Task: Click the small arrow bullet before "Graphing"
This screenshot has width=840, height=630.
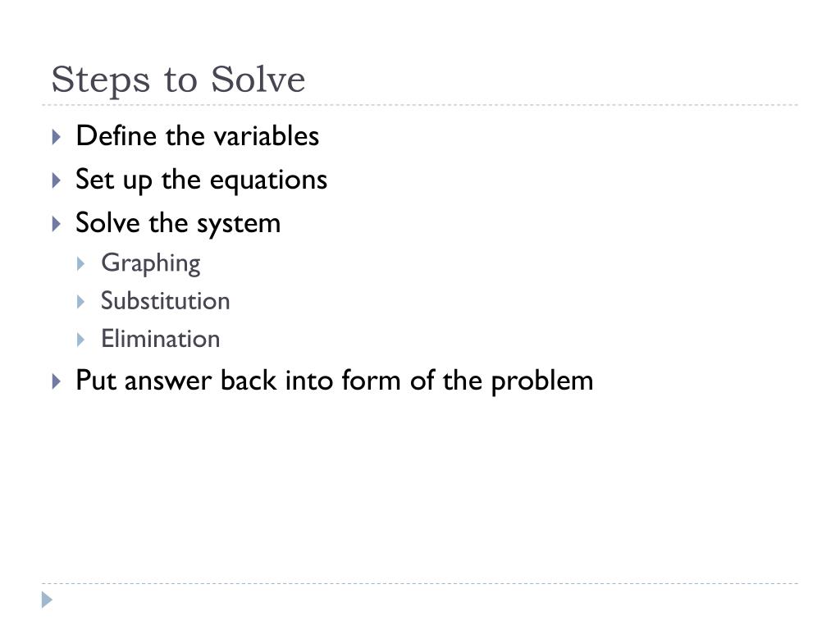Action: coord(81,263)
